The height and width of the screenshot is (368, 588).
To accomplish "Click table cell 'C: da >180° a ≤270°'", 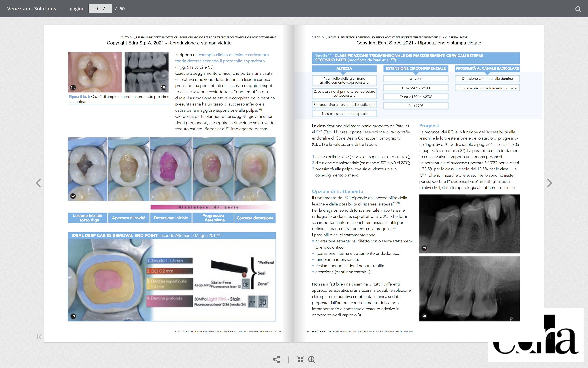I will (x=416, y=97).
